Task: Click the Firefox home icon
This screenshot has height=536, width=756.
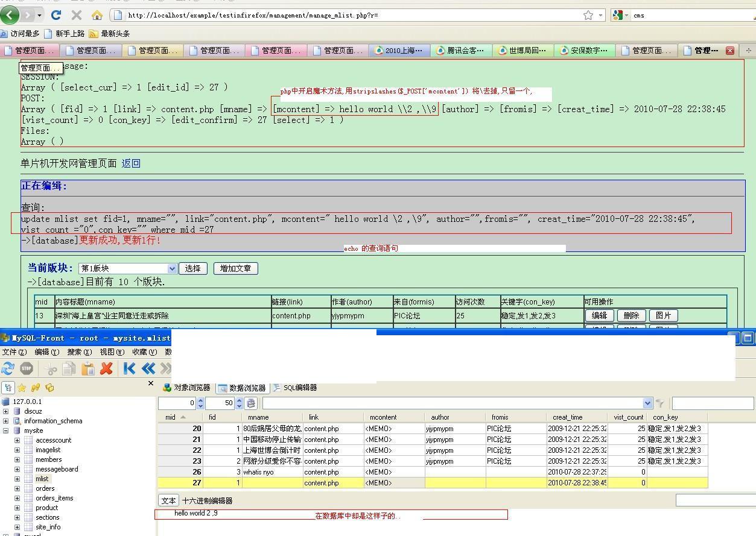Action: [97, 15]
